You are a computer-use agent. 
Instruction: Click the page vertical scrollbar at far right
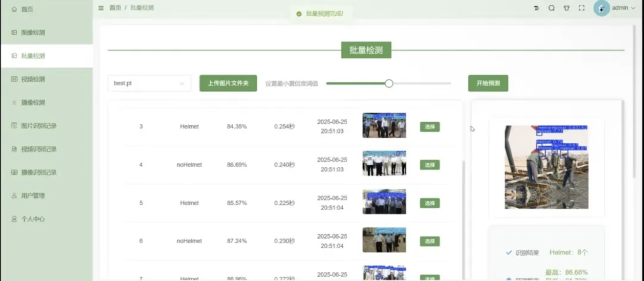[634, 101]
